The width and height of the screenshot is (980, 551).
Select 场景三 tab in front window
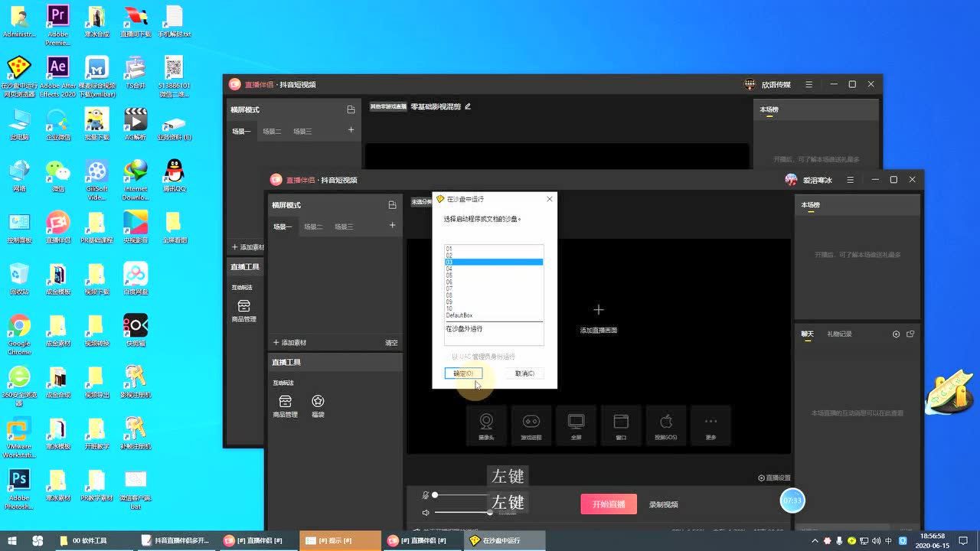click(344, 227)
